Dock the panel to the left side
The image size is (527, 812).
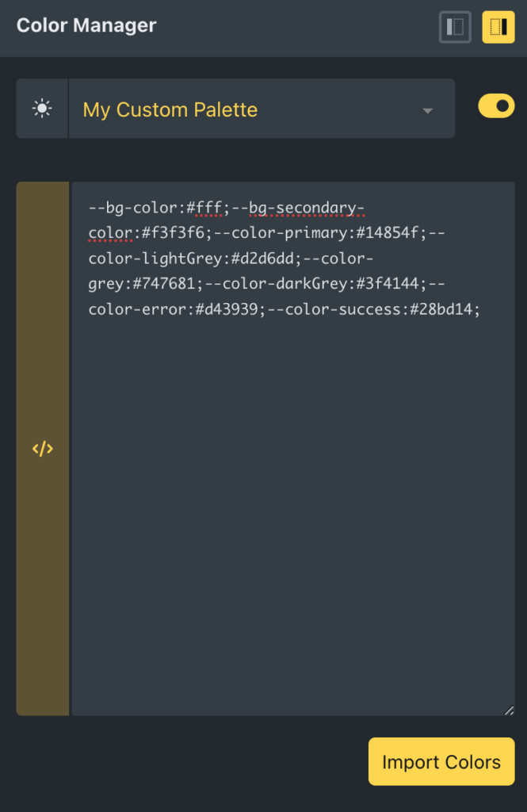pyautogui.click(x=455, y=27)
